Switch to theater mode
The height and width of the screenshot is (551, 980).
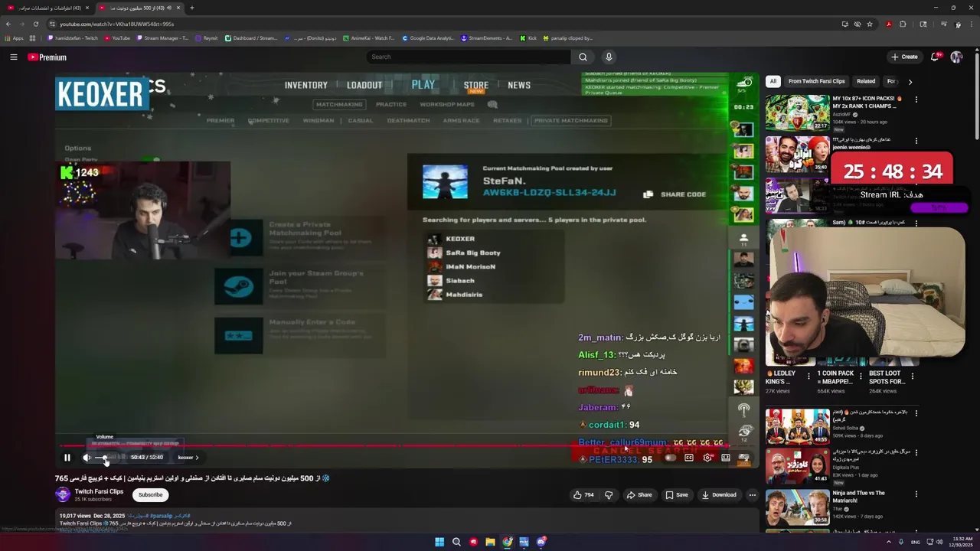click(x=726, y=458)
